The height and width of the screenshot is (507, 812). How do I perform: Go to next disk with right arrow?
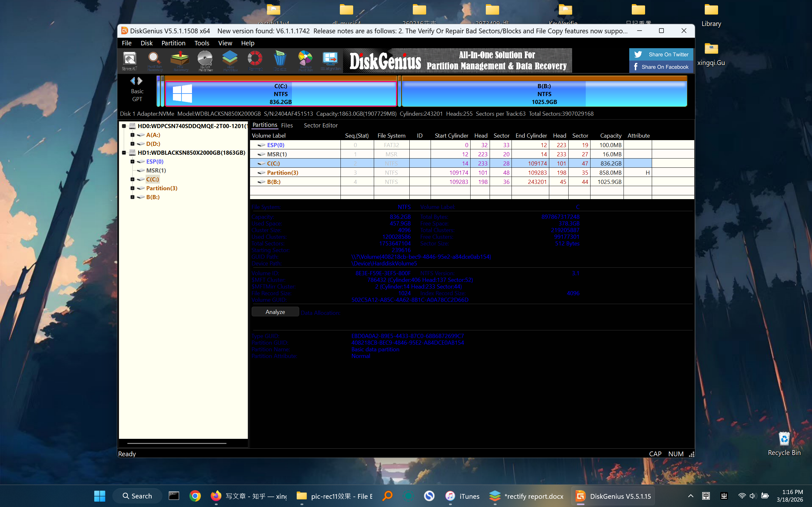click(x=140, y=81)
